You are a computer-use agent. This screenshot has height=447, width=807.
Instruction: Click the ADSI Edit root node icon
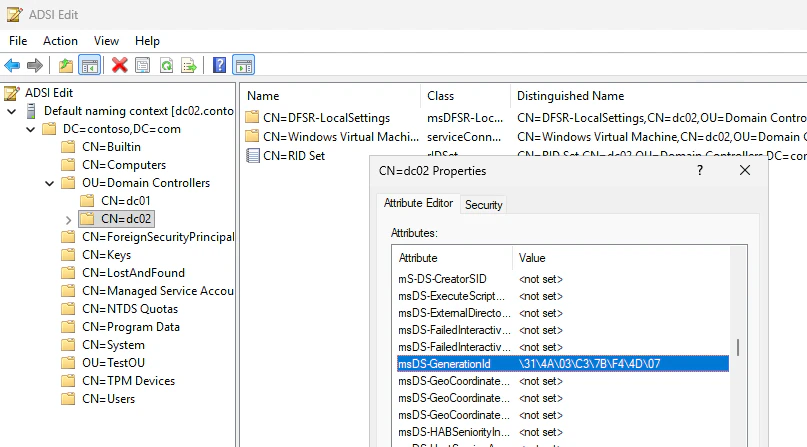12,93
